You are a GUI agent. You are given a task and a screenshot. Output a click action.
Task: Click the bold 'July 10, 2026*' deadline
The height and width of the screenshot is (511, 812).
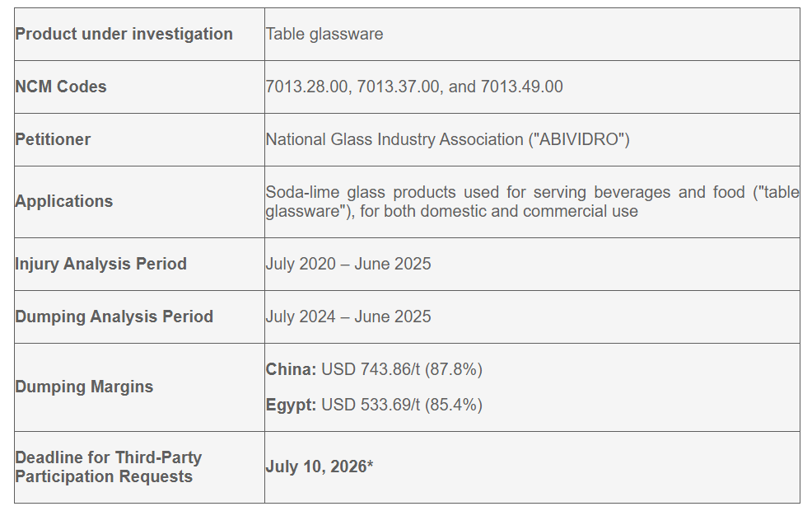(x=319, y=466)
